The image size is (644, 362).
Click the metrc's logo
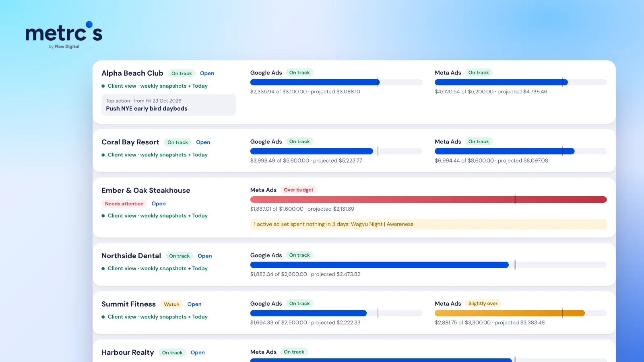(x=64, y=35)
